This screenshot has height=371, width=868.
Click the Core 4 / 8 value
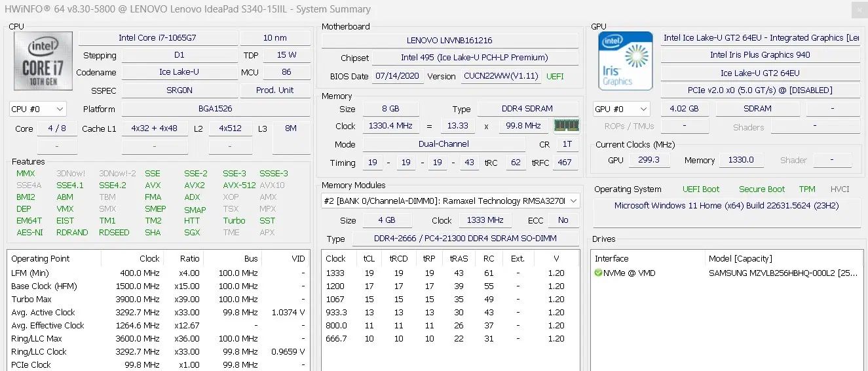[57, 128]
